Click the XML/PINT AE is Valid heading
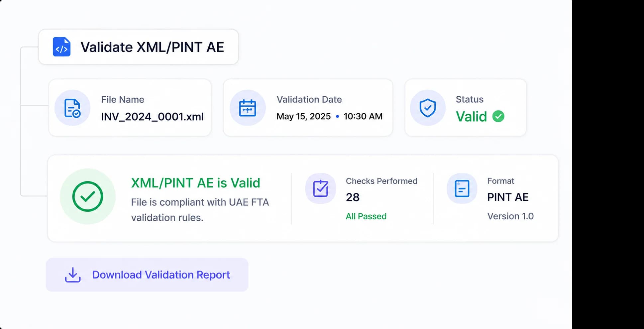644x329 pixels. click(x=195, y=183)
